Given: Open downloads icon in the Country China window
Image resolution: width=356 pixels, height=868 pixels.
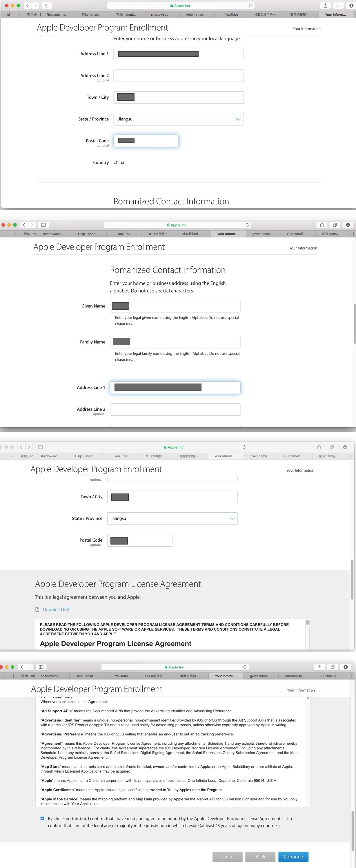Looking at the screenshot, I should point(351,6).
